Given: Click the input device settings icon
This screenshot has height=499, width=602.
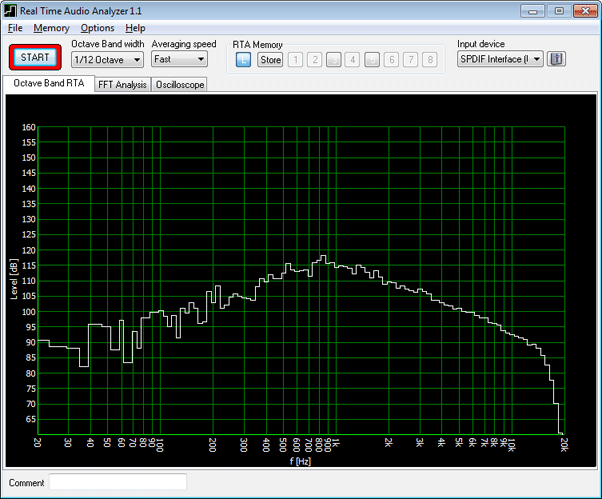Looking at the screenshot, I should (557, 59).
